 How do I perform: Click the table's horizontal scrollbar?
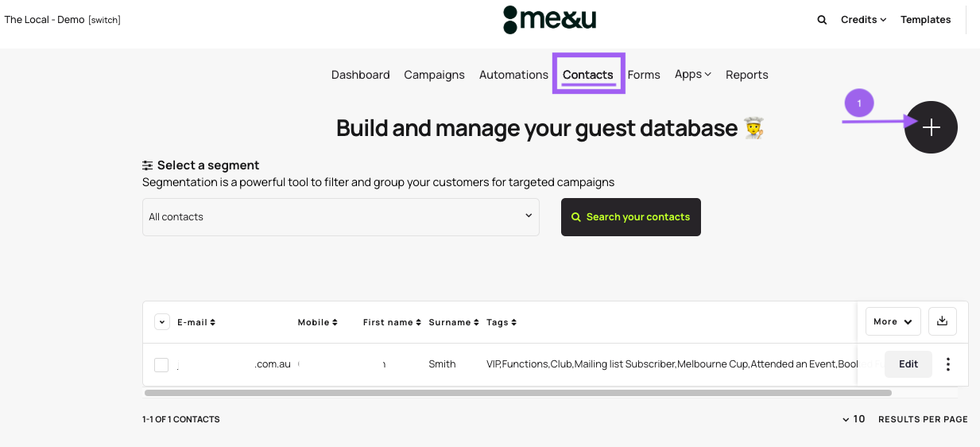[517, 393]
